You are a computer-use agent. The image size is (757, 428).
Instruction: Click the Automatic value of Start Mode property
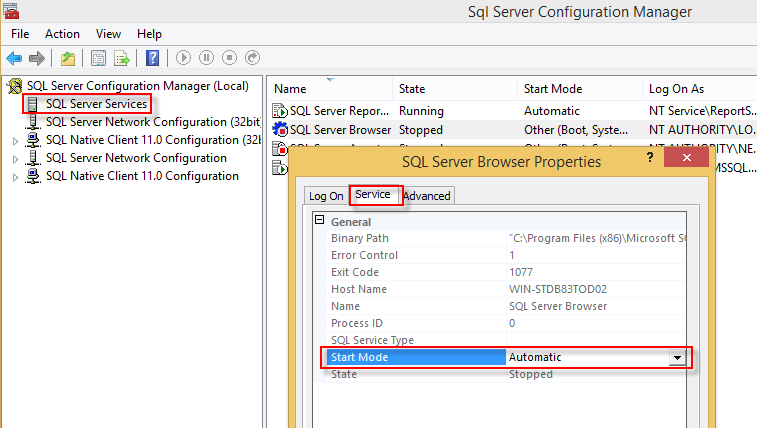coord(535,357)
